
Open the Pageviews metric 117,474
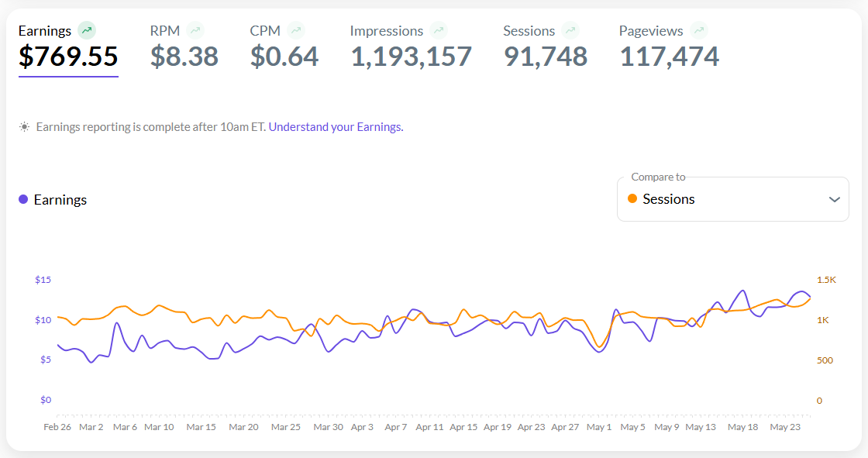[669, 57]
